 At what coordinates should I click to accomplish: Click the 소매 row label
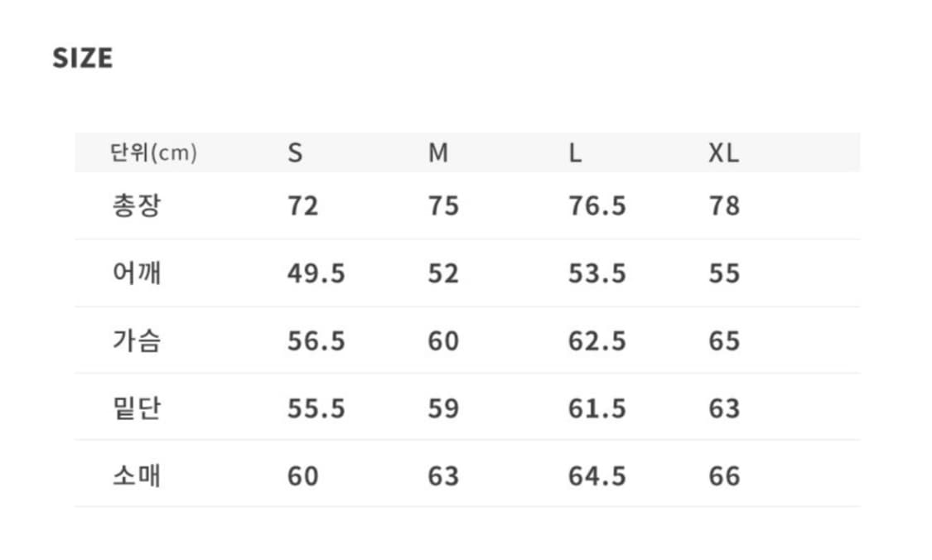pos(137,476)
